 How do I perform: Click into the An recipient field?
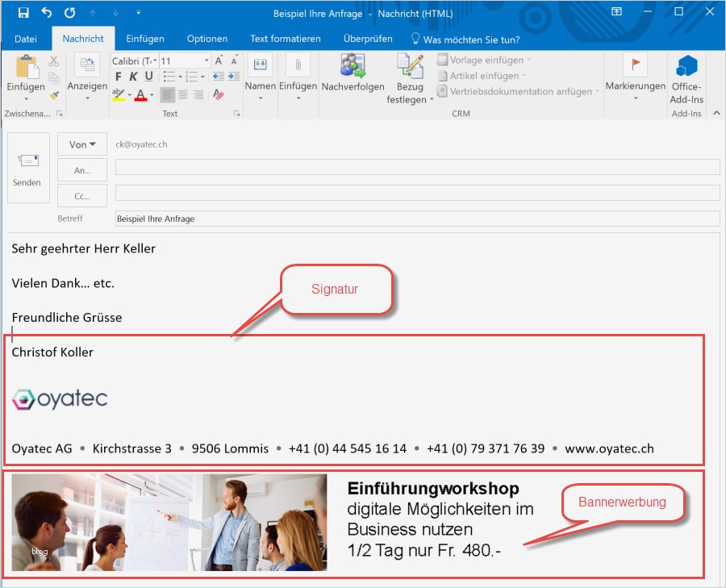pos(417,167)
